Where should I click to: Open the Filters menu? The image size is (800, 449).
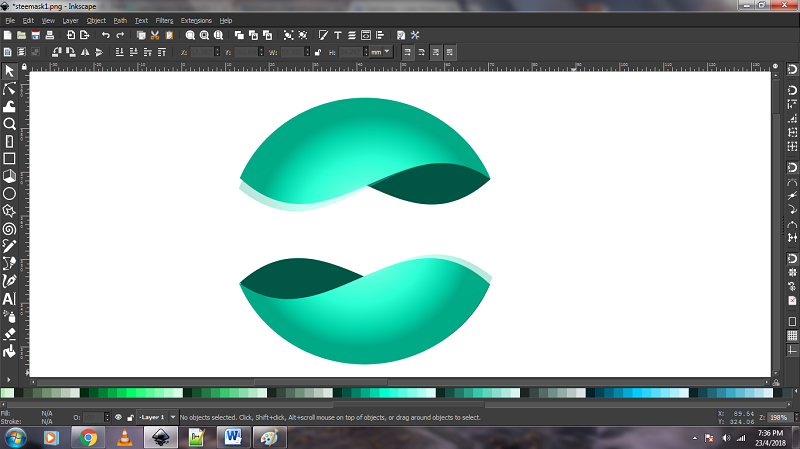(x=164, y=20)
